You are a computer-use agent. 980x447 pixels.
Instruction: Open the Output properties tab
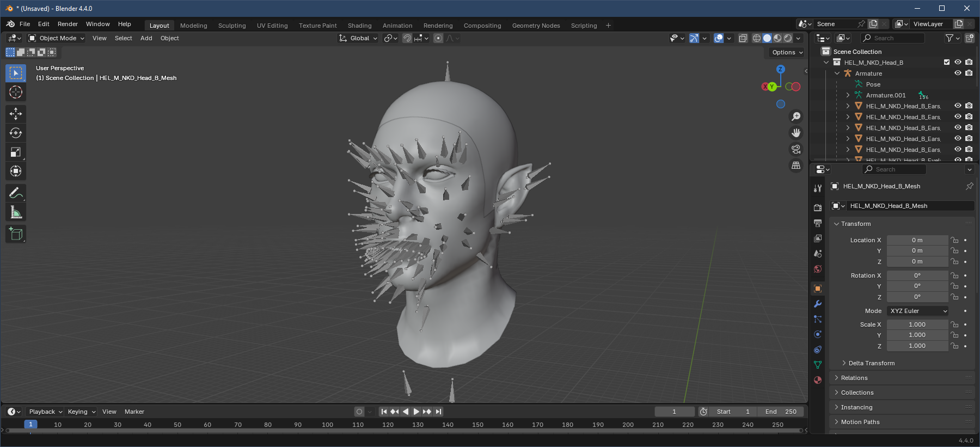818,223
